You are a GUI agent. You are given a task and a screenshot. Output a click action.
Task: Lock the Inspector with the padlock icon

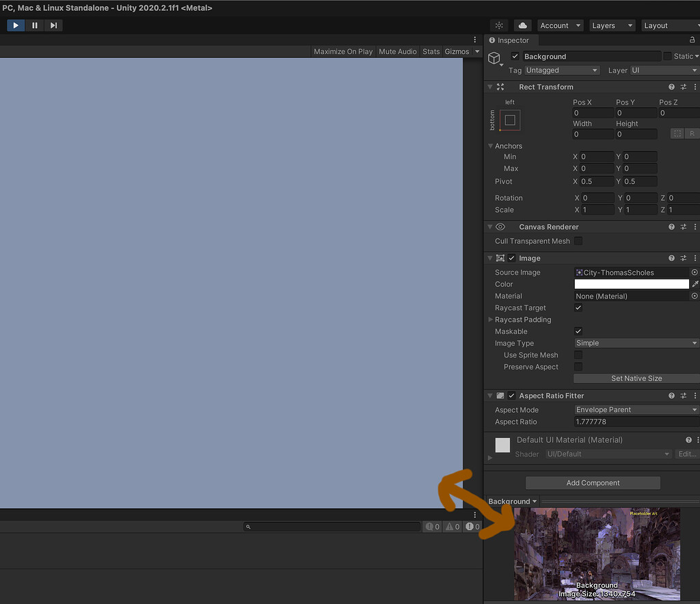click(x=693, y=40)
